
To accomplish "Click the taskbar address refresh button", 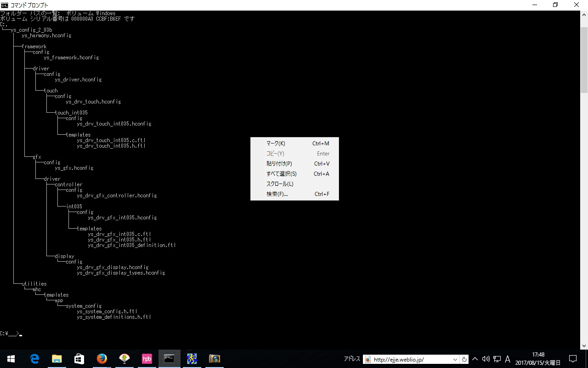I will pyautogui.click(x=464, y=359).
